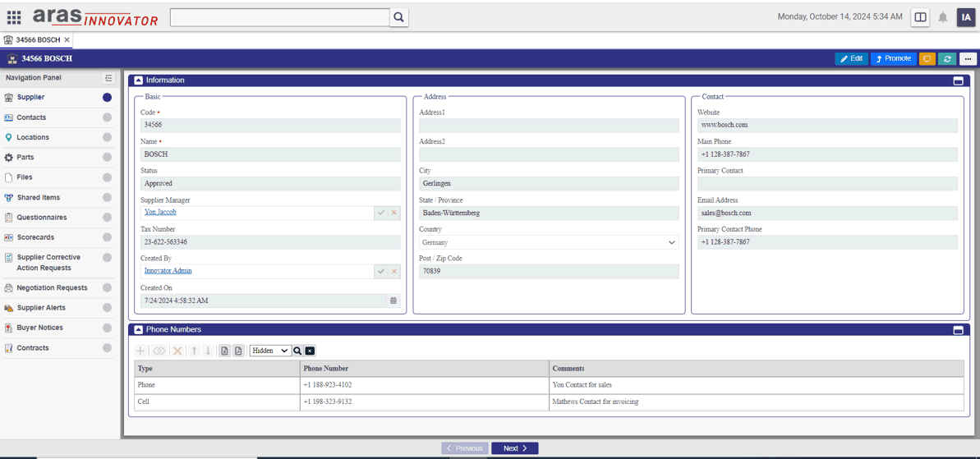Click the status dot beside Supplier Alerts
980x459 pixels.
click(x=107, y=308)
